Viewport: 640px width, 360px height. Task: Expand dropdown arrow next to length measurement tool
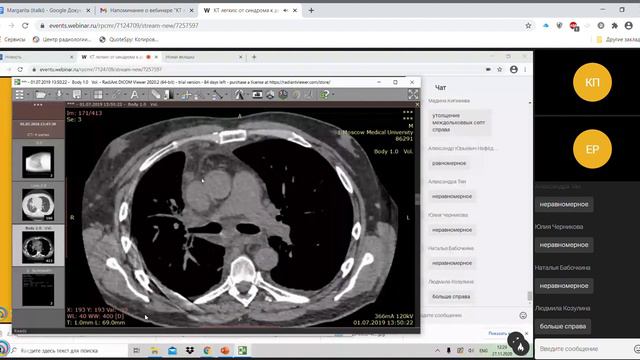pos(226,95)
